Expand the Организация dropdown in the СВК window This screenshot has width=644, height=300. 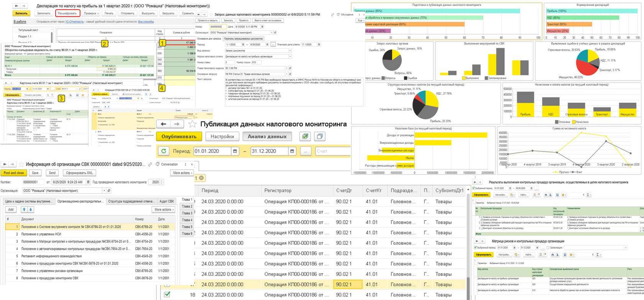[x=104, y=191]
